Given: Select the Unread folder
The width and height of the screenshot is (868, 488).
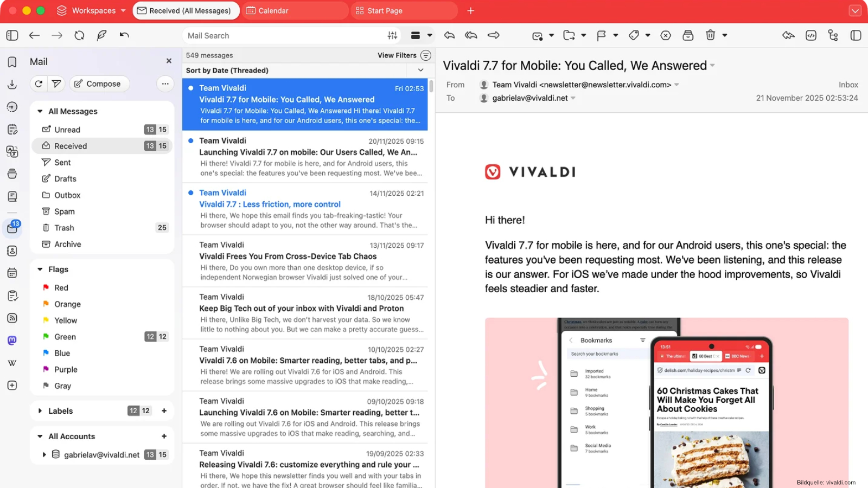Looking at the screenshot, I should click(102, 130).
